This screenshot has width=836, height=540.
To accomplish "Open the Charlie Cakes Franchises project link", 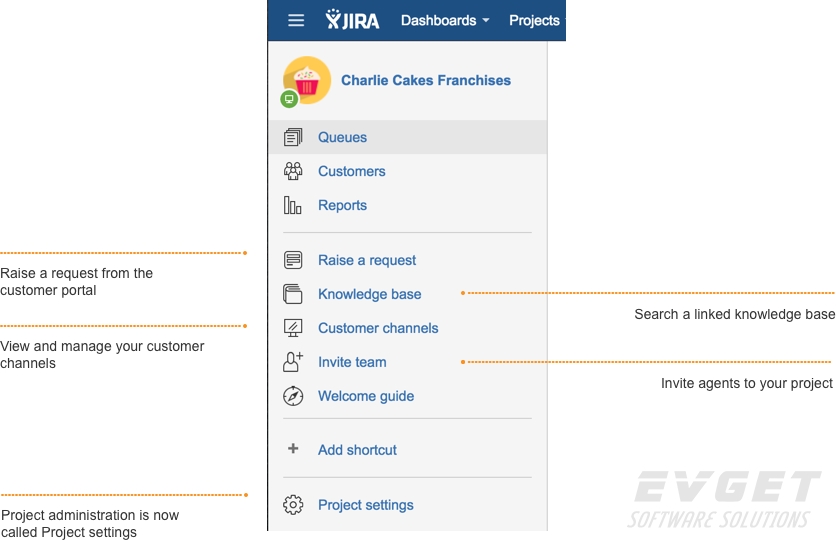I will pyautogui.click(x=425, y=80).
